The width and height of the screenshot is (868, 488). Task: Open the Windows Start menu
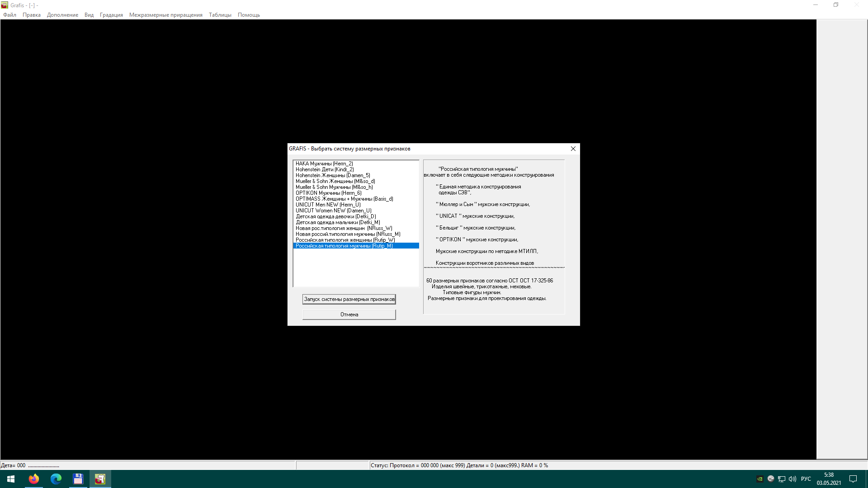pos(11,479)
